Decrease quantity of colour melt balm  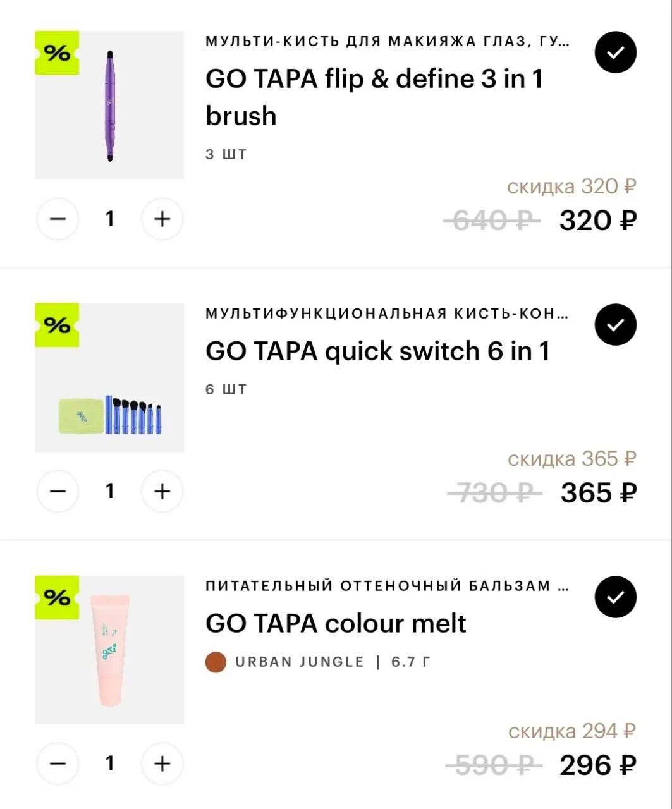(58, 763)
